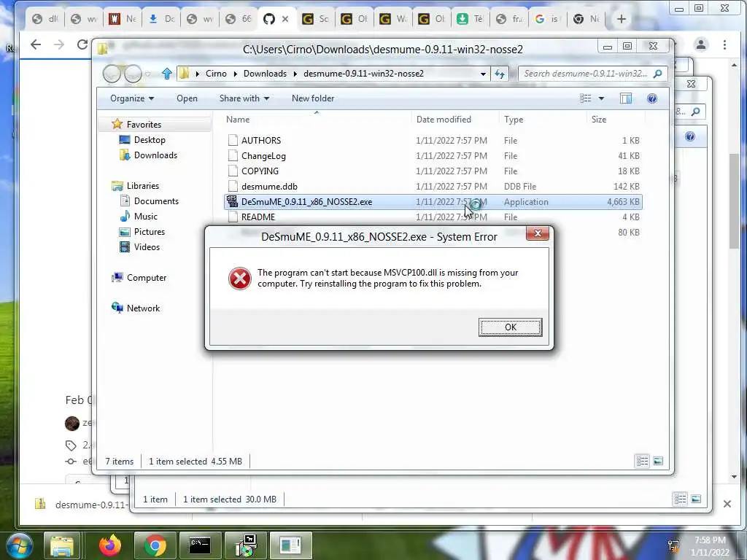Open Command Prompt from the taskbar
747x560 pixels.
(x=200, y=545)
